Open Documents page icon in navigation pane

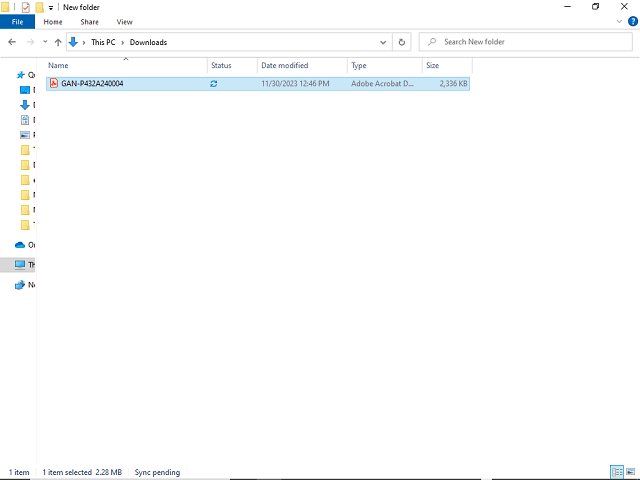tap(25, 120)
